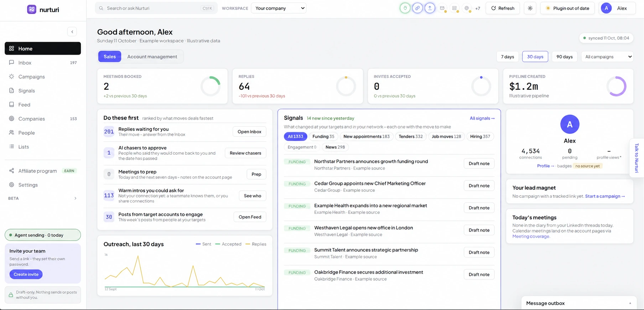Click the Replies progress ring
The height and width of the screenshot is (310, 644).
(x=346, y=86)
